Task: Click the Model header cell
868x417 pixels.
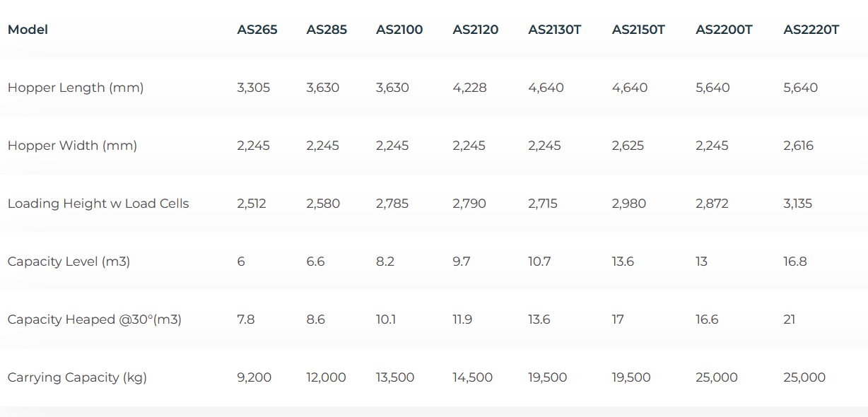Action: pos(28,30)
